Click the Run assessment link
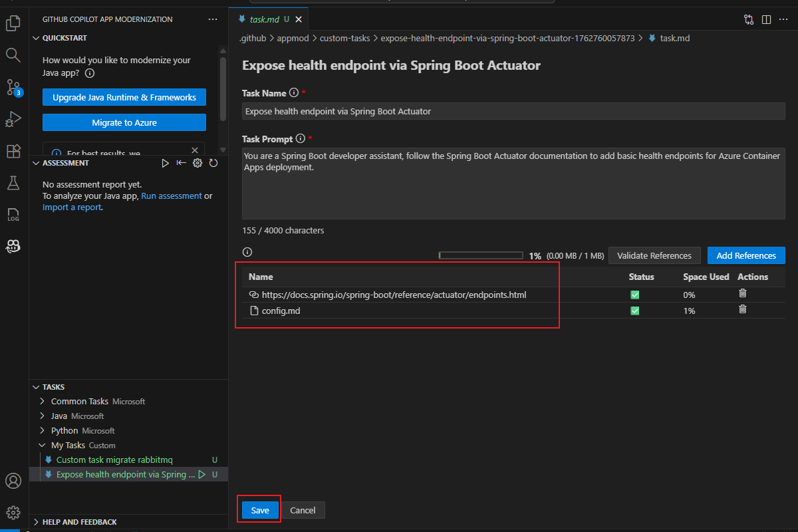798x532 pixels. coord(171,196)
